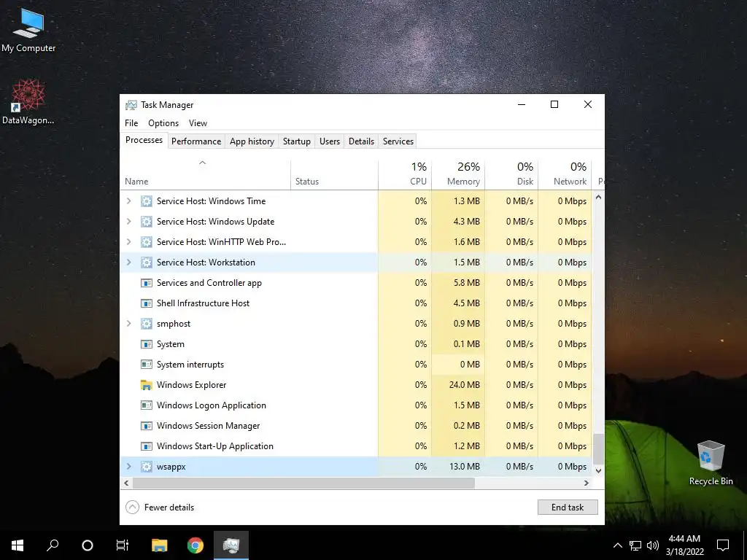
Task: Click the Services and Controller app icon
Action: coord(146,283)
